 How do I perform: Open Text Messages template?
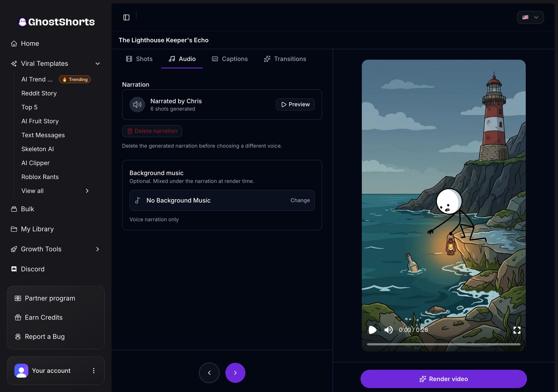(x=43, y=135)
